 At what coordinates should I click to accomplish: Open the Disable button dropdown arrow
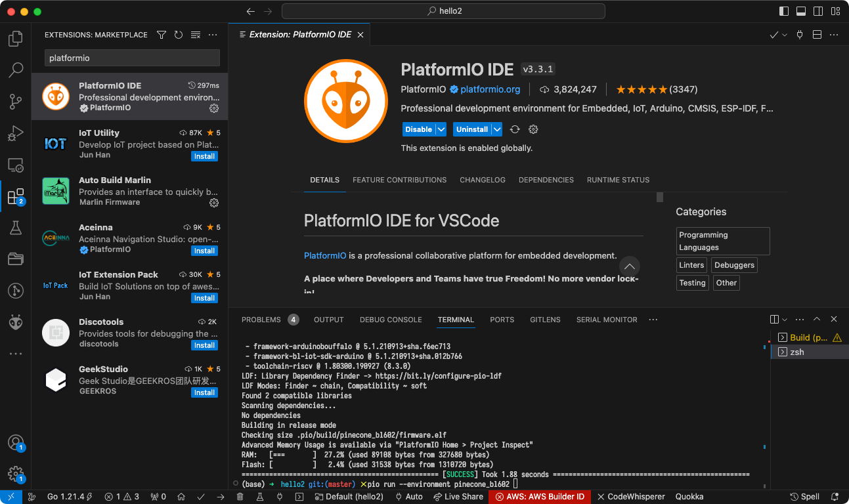point(441,129)
